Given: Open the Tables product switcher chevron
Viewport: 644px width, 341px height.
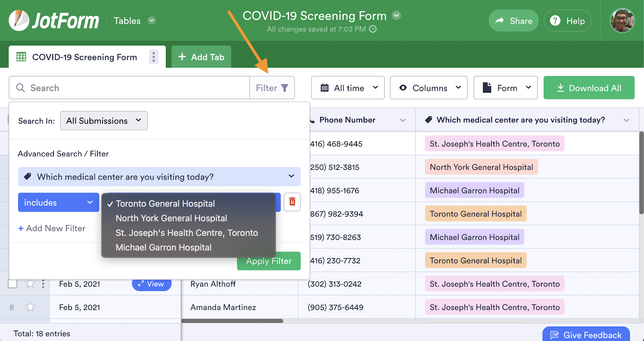Looking at the screenshot, I should coord(152,21).
